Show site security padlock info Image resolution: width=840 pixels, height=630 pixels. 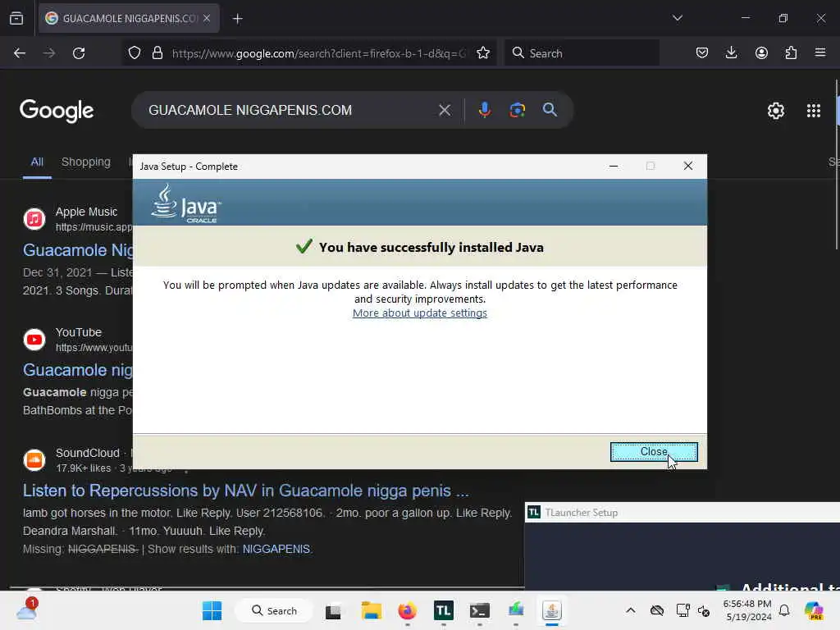(x=157, y=53)
